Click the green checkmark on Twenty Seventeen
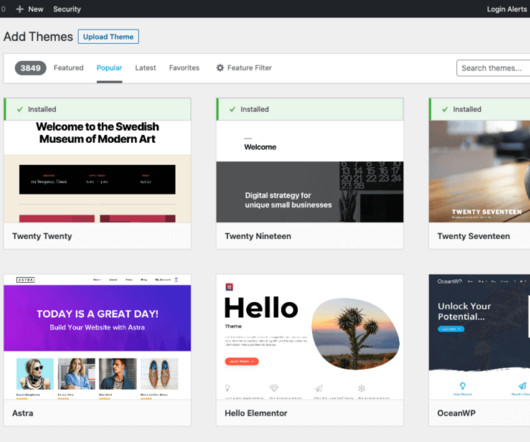530x442 pixels. 445,109
